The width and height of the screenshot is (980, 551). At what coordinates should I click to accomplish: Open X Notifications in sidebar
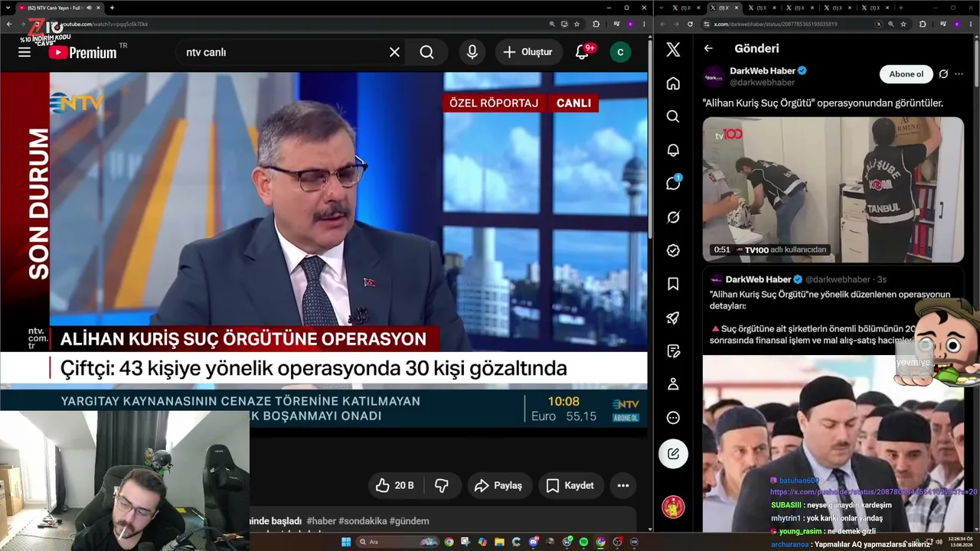673,150
